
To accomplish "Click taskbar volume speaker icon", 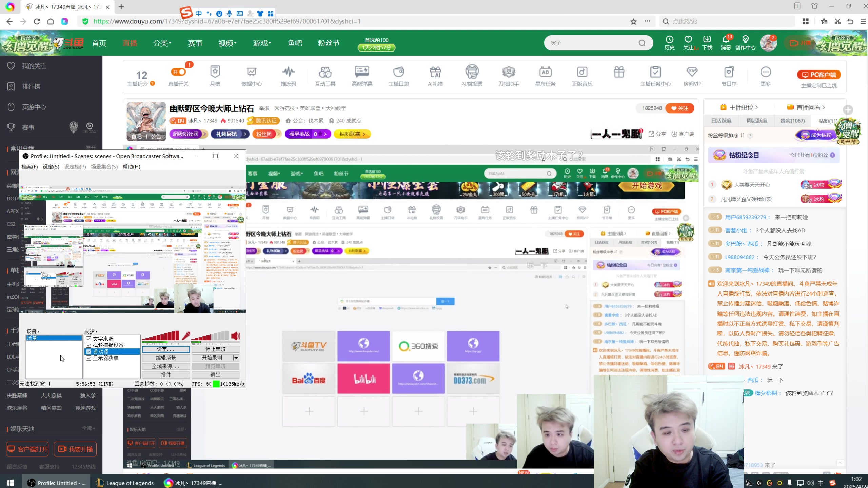I will click(810, 483).
